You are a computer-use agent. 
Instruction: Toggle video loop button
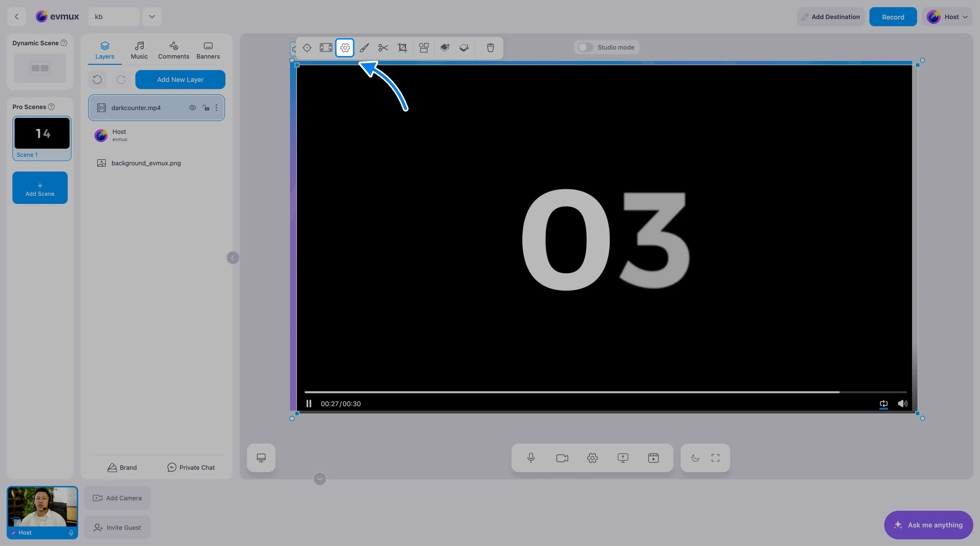[x=883, y=404]
